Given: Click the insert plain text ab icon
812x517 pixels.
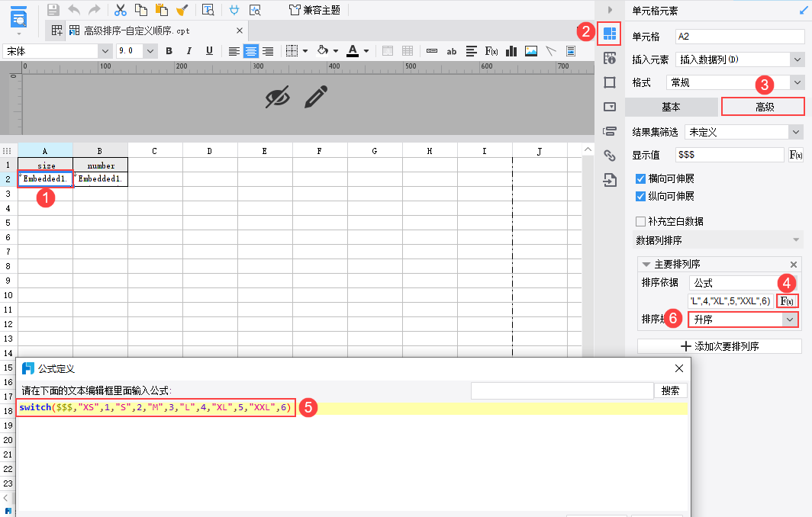Looking at the screenshot, I should pyautogui.click(x=452, y=51).
